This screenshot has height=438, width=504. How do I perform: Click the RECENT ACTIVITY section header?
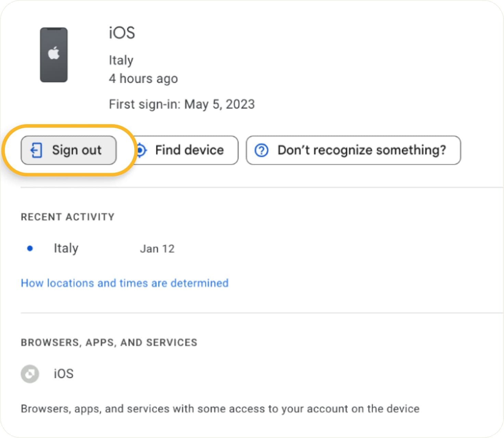coord(67,217)
